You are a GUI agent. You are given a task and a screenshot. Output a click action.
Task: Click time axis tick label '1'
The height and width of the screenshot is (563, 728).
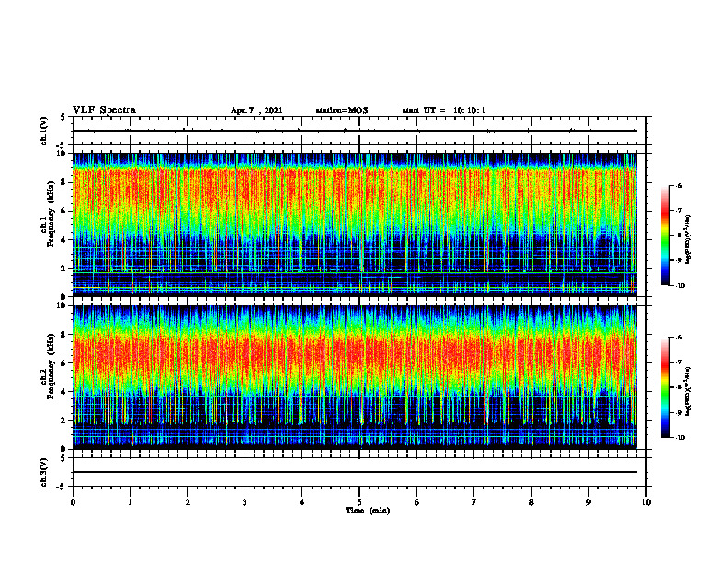(130, 502)
